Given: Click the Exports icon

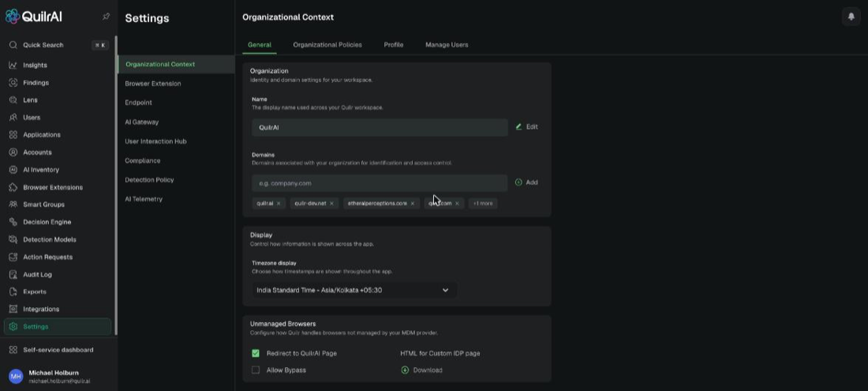Looking at the screenshot, I should [x=13, y=291].
